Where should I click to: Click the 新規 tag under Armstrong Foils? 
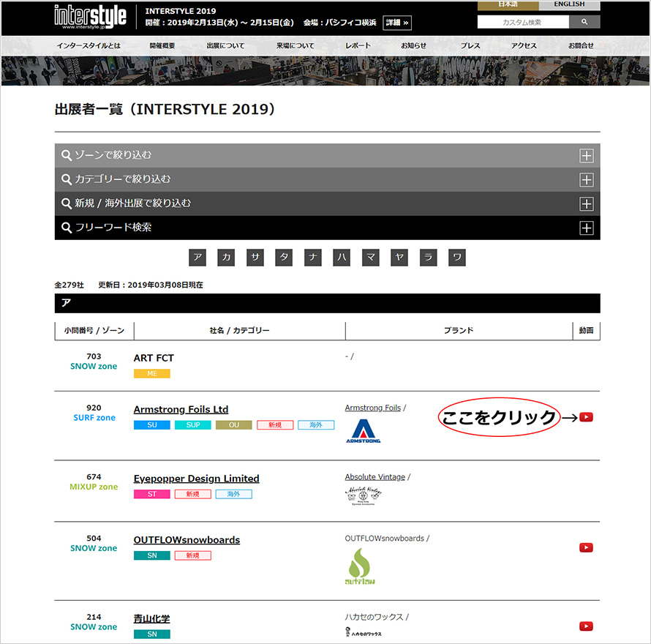click(x=275, y=425)
